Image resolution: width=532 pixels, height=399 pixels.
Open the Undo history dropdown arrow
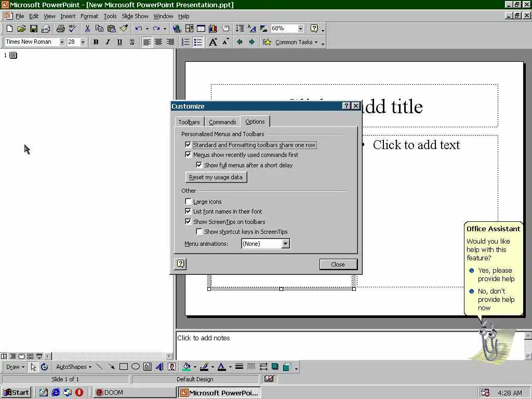[x=147, y=29]
